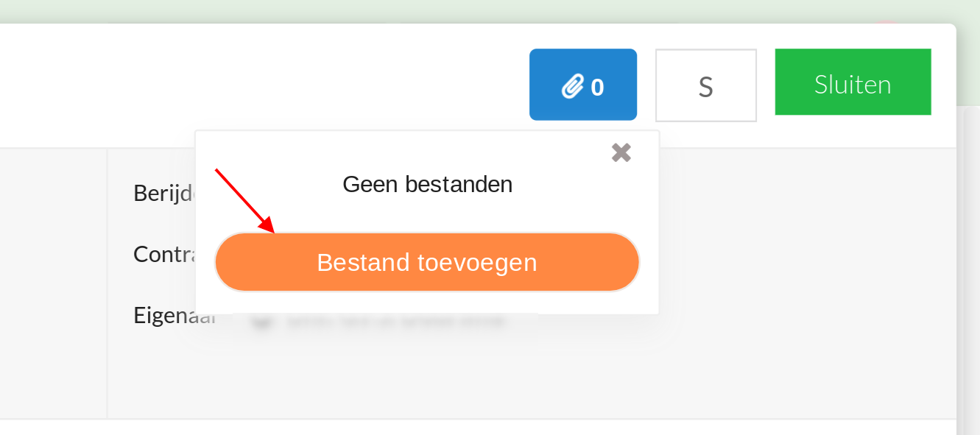The width and height of the screenshot is (980, 435).
Task: Click the blurred icon beside the Eigenaar value
Action: (258, 322)
